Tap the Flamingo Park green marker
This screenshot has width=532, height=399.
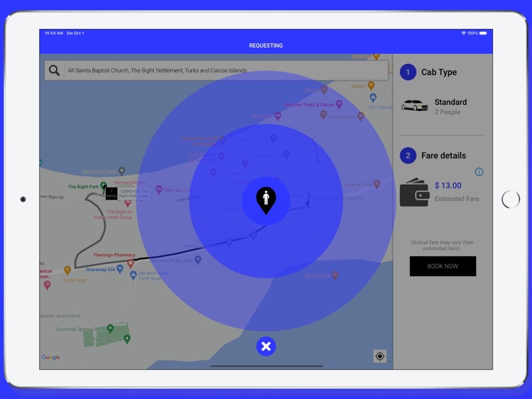pos(127,339)
